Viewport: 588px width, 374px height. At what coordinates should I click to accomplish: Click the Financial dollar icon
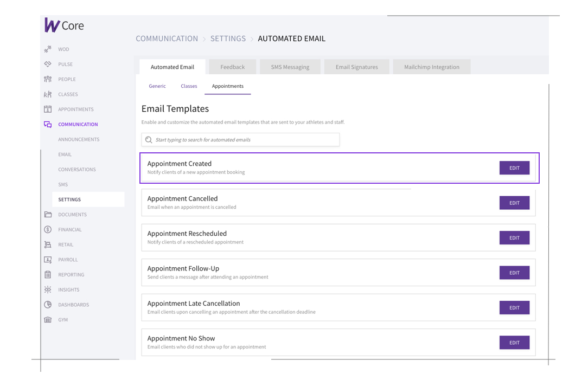tap(48, 229)
